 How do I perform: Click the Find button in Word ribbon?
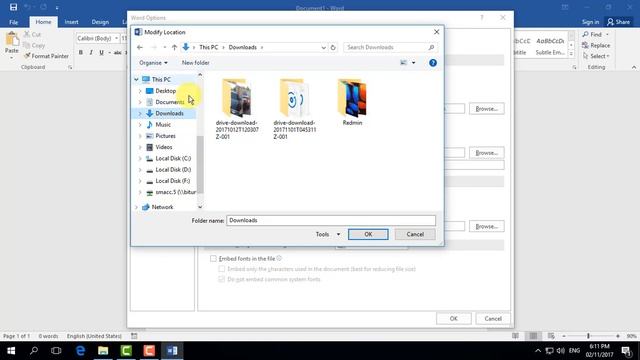coord(595,34)
